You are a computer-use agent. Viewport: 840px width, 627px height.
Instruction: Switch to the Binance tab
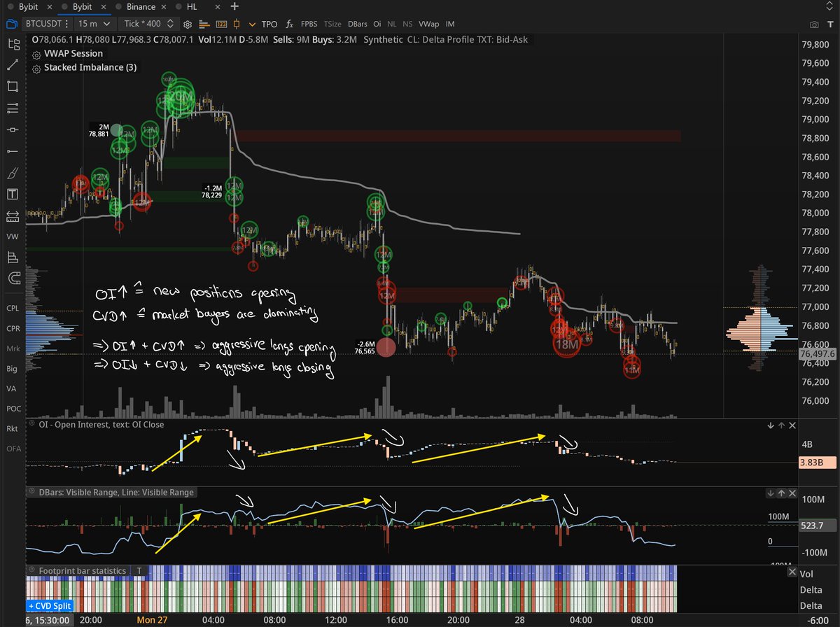(140, 6)
